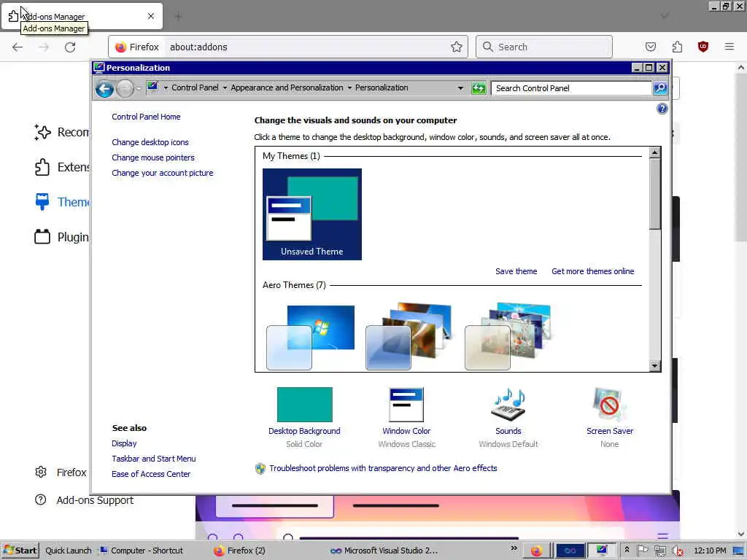Open Taskbar and Start Menu link
Screen dimensions: 747x560
[x=153, y=459]
